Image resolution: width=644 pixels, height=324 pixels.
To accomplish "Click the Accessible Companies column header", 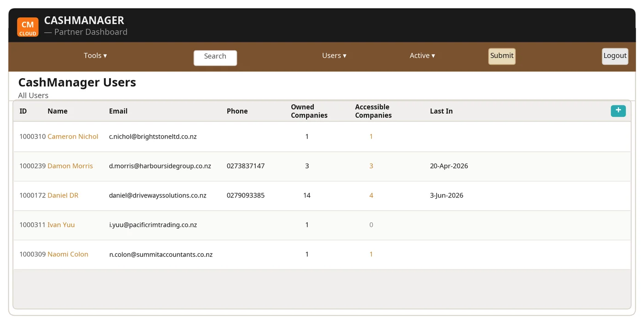I will 374,111.
